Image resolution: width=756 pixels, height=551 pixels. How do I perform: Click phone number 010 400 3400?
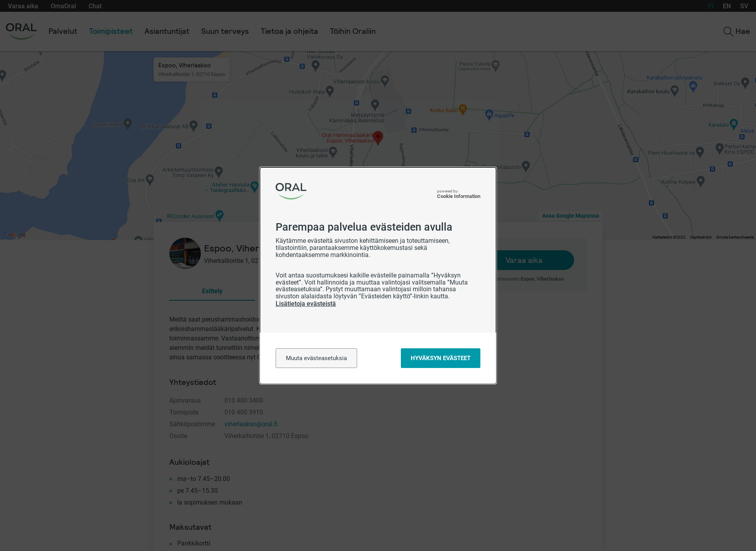pyautogui.click(x=244, y=400)
